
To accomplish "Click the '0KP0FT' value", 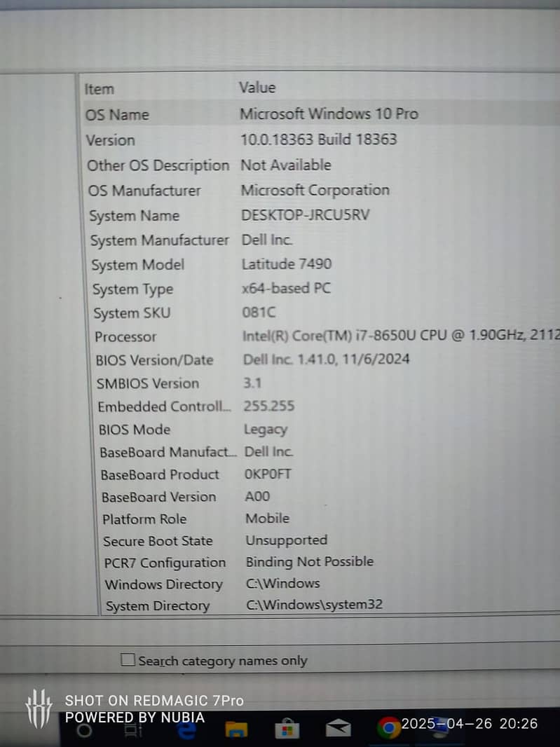I will [268, 474].
